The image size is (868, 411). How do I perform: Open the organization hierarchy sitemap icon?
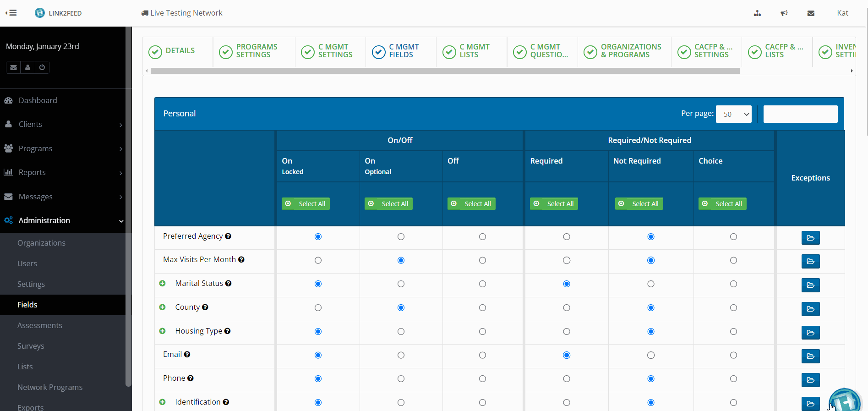pos(757,13)
